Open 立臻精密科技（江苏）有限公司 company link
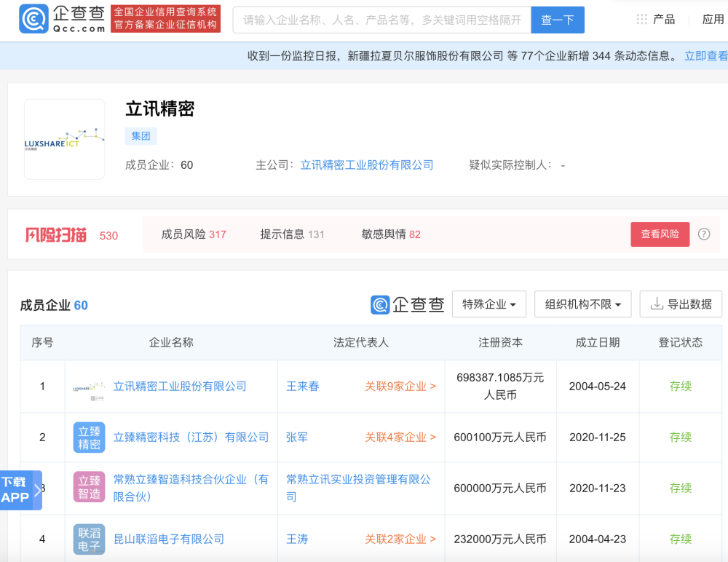The image size is (728, 562). point(191,437)
